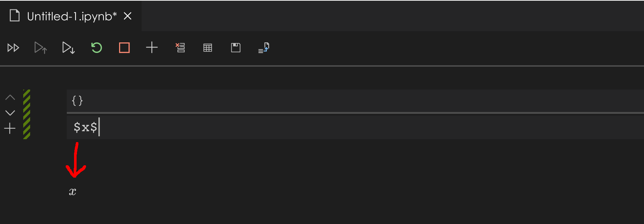Restart the notebook kernel
This screenshot has height=224, width=644.
96,47
